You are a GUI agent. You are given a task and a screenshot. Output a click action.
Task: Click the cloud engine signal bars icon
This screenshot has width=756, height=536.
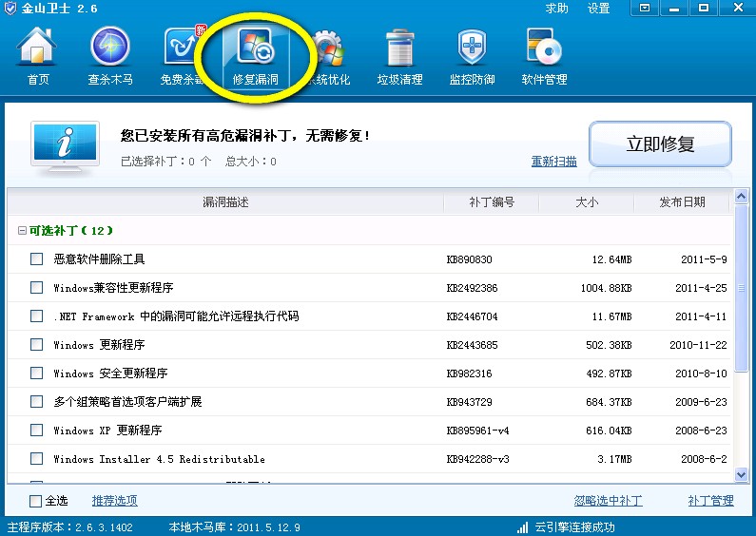(x=523, y=527)
